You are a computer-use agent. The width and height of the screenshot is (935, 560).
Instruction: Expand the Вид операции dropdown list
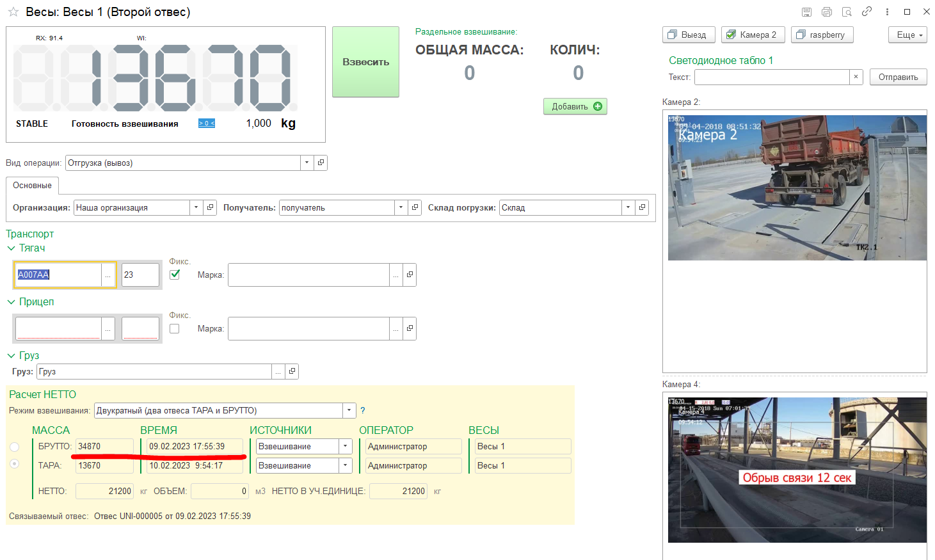[307, 163]
